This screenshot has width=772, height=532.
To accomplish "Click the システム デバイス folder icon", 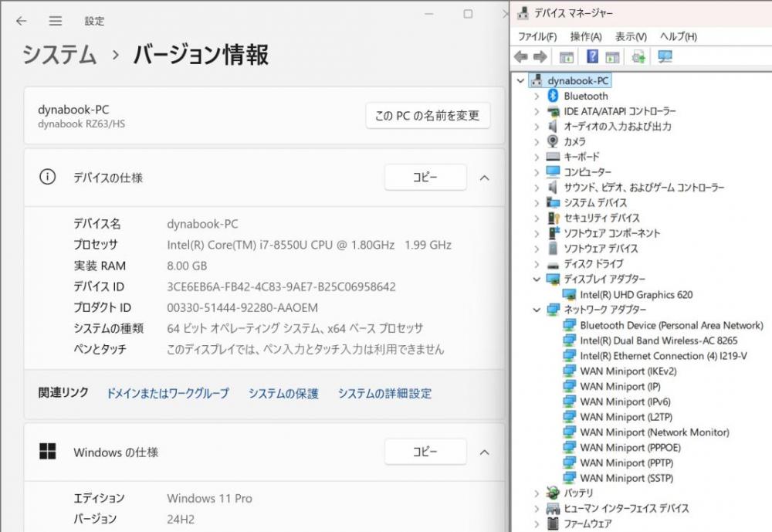I will coord(553,202).
